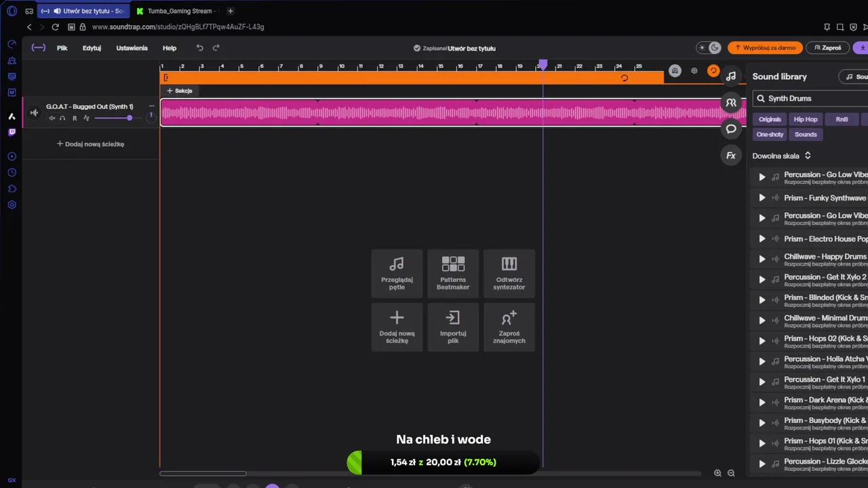Open the track automation icon

(x=86, y=119)
